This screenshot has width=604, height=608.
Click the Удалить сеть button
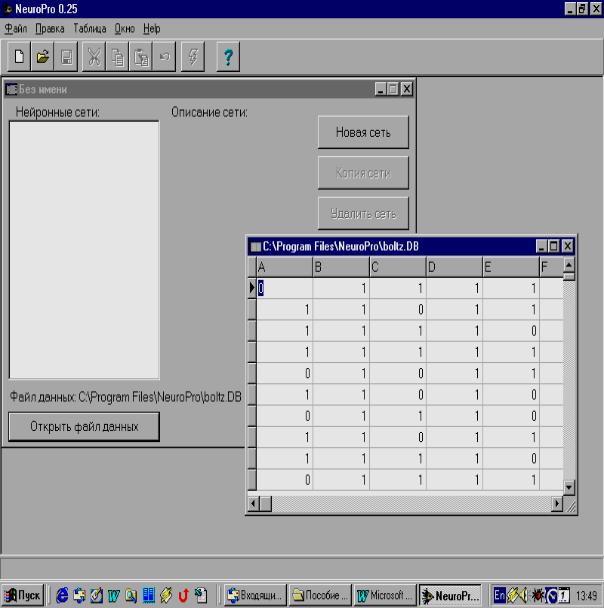pos(363,214)
